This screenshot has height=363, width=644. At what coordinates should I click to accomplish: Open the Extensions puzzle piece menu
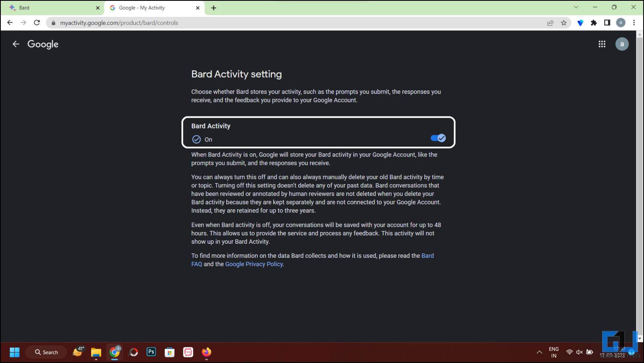click(594, 23)
